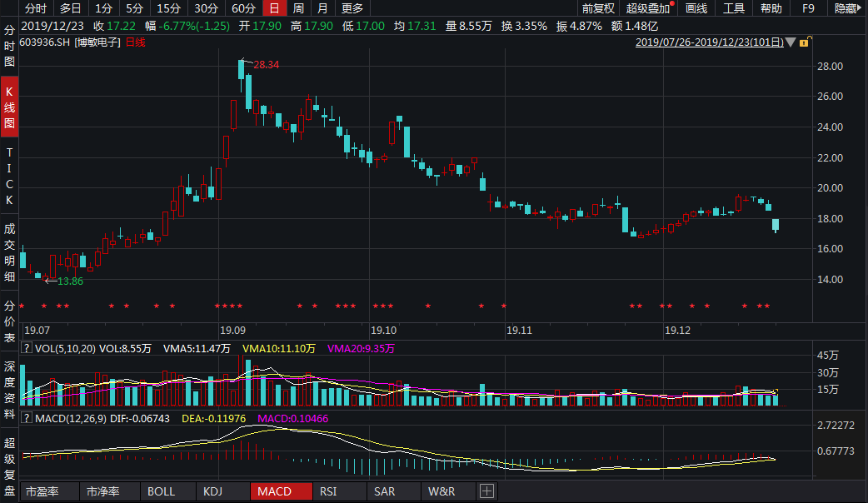The width and height of the screenshot is (868, 503).
Task: Select the 30分 period tab
Action: tap(206, 8)
